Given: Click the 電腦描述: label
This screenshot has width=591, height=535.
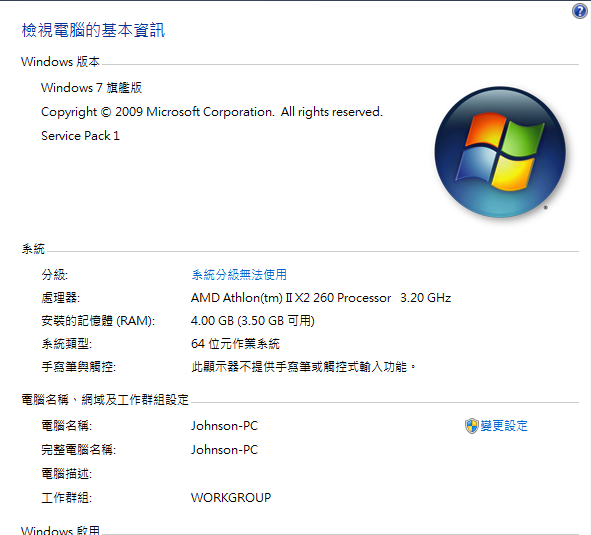Looking at the screenshot, I should [x=66, y=474].
